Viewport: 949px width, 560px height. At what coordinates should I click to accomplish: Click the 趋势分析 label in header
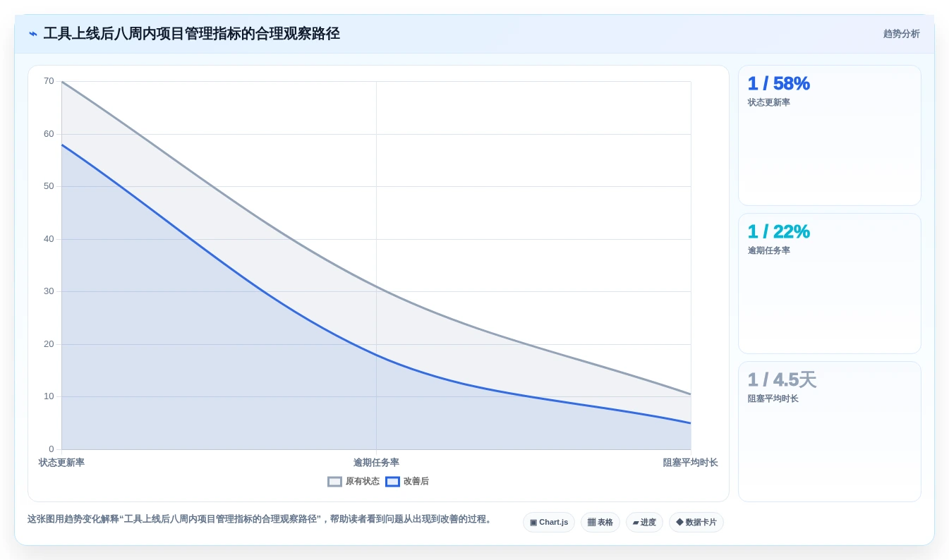tap(901, 34)
